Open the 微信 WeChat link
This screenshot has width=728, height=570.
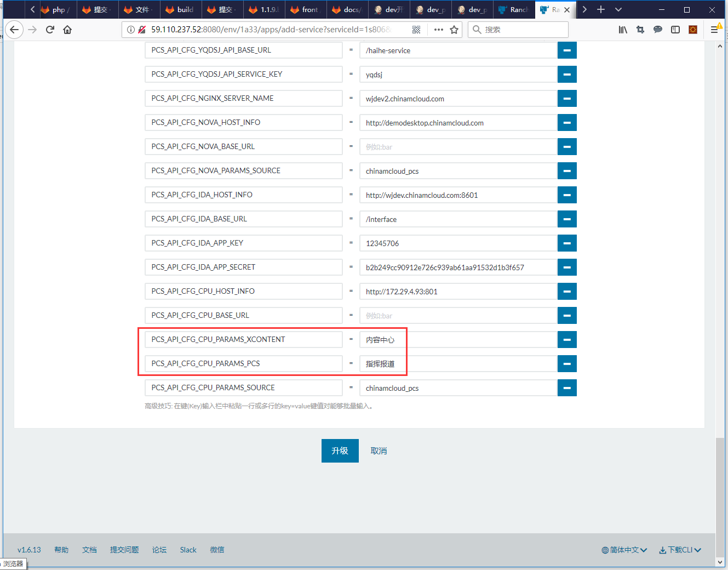click(217, 550)
